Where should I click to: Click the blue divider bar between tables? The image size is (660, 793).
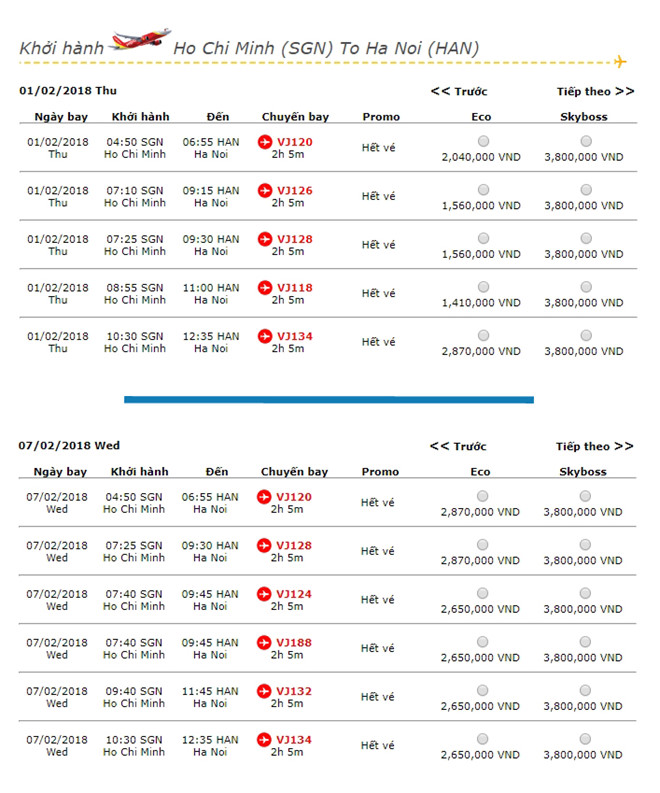point(328,399)
